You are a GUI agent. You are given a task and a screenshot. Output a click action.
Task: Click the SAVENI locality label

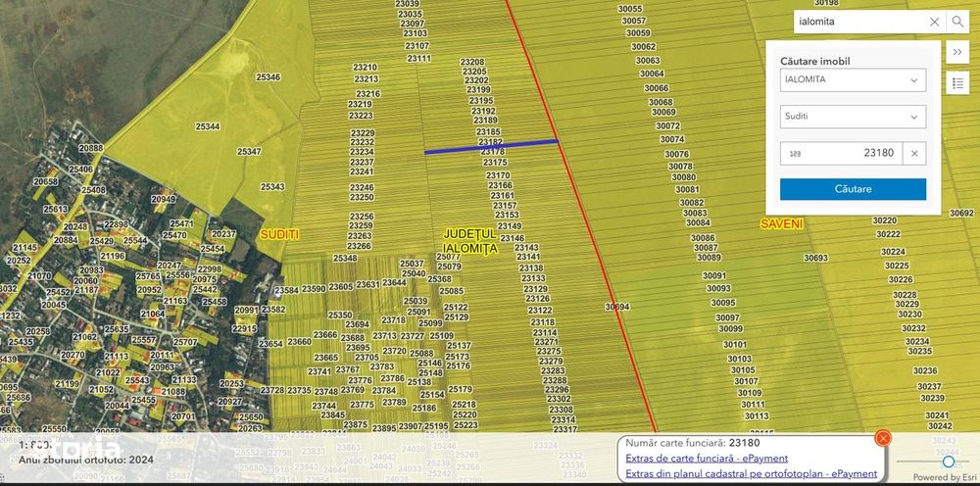click(x=781, y=224)
